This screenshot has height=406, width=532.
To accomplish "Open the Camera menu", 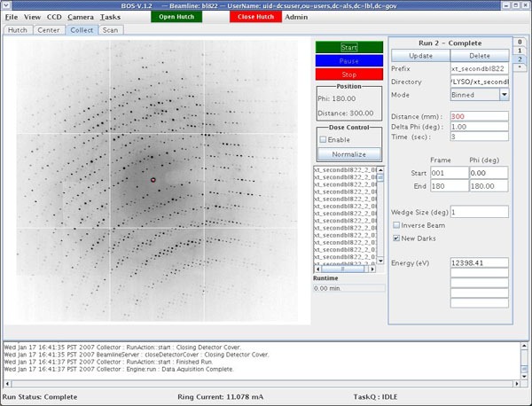I will click(x=81, y=17).
